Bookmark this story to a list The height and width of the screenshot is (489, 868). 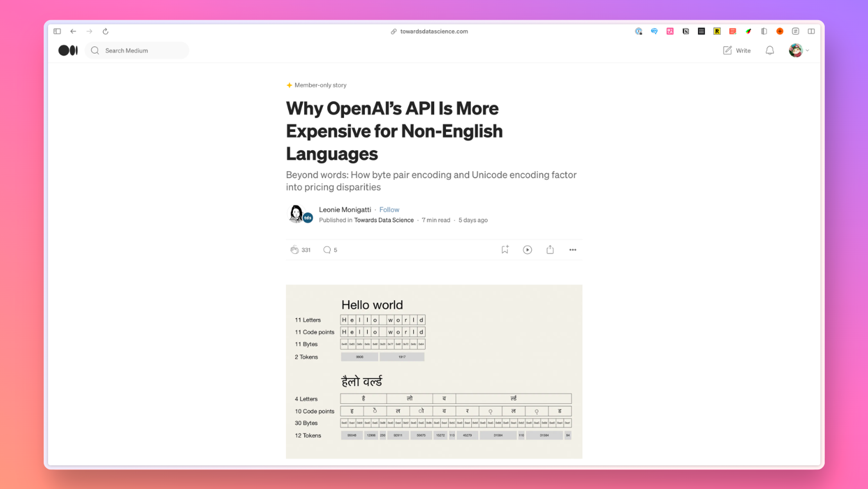pyautogui.click(x=505, y=249)
